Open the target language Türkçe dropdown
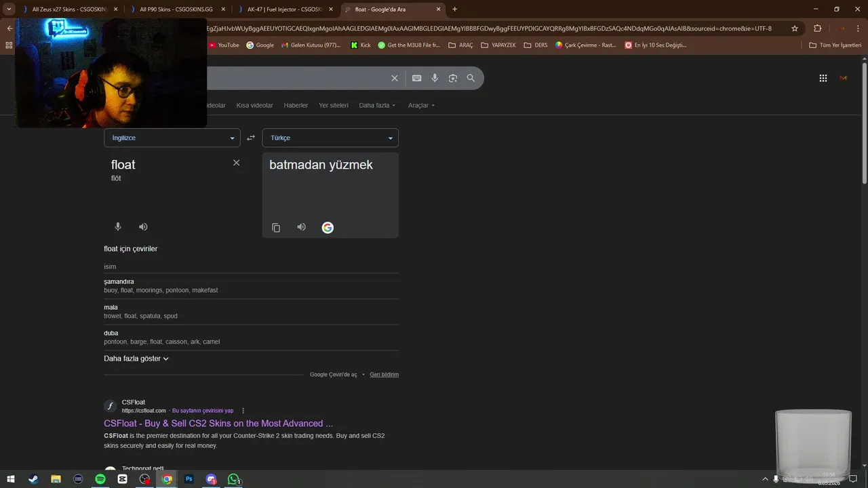Viewport: 868px width, 488px height. [330, 138]
